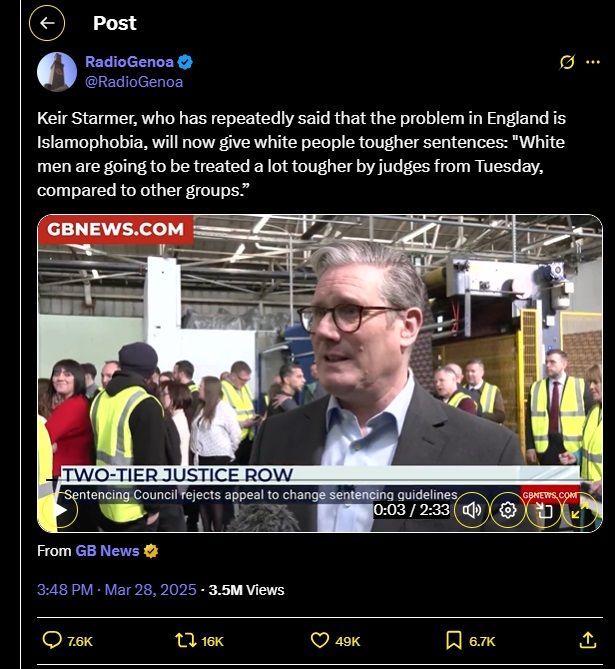Open the Grok explain icon on post
615x669 pixels.
pyautogui.click(x=567, y=62)
